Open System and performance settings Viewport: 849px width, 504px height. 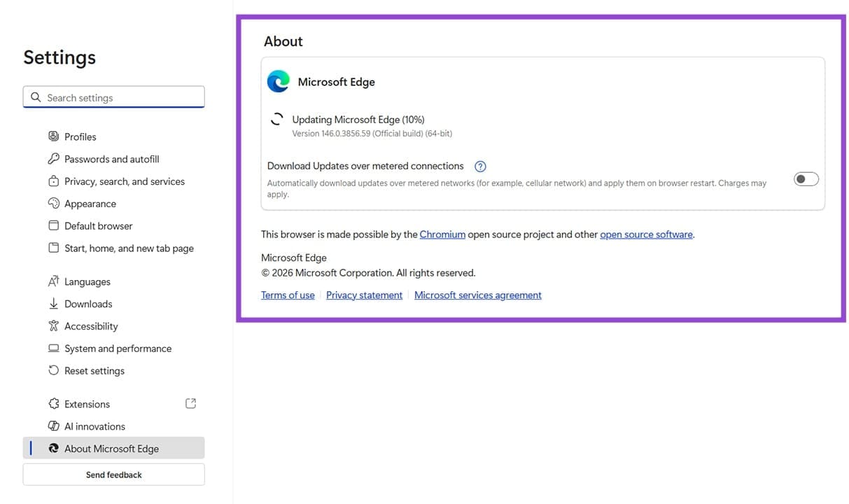coord(118,349)
